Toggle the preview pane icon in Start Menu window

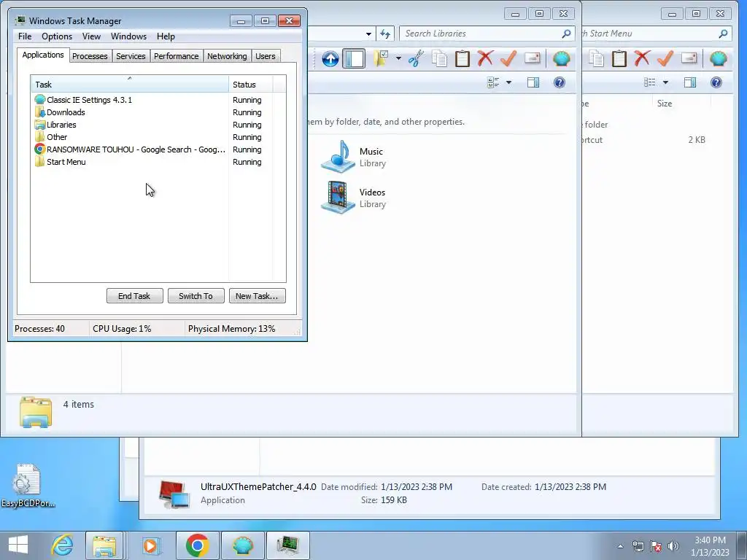point(690,83)
